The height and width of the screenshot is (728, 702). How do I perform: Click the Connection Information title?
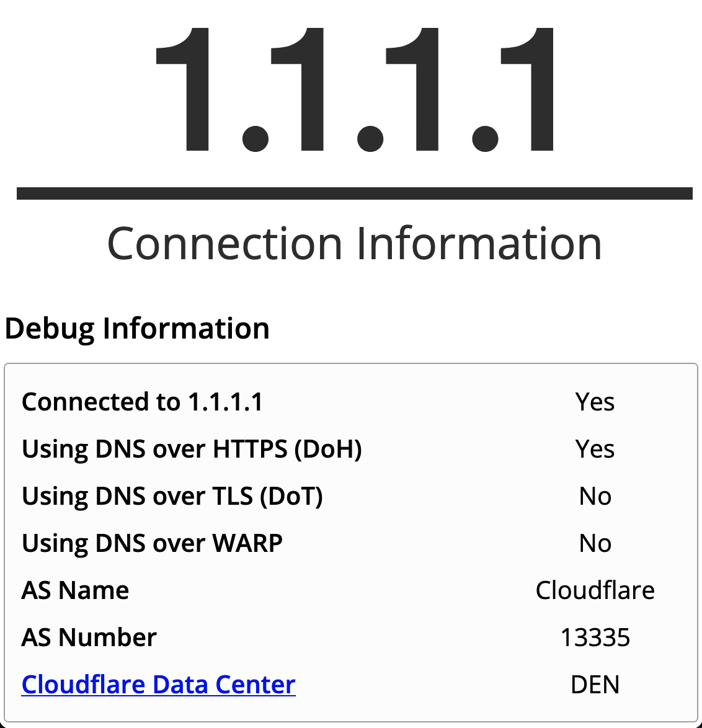355,243
